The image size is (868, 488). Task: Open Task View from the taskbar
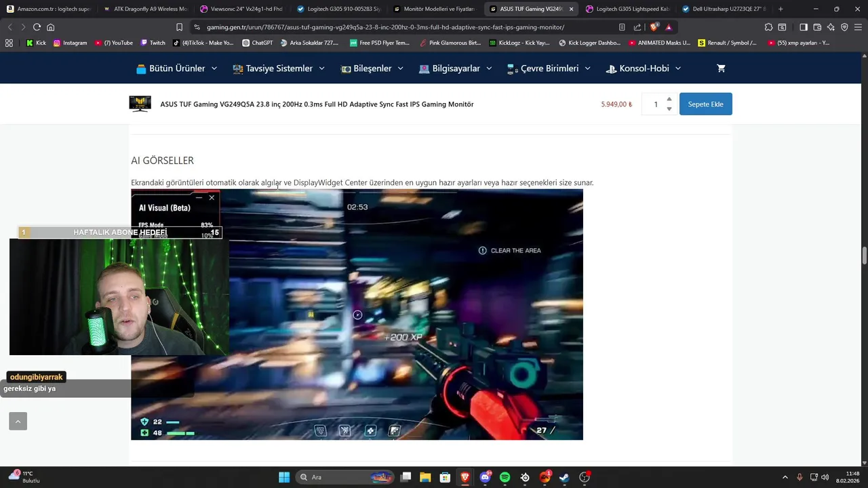coord(406,477)
